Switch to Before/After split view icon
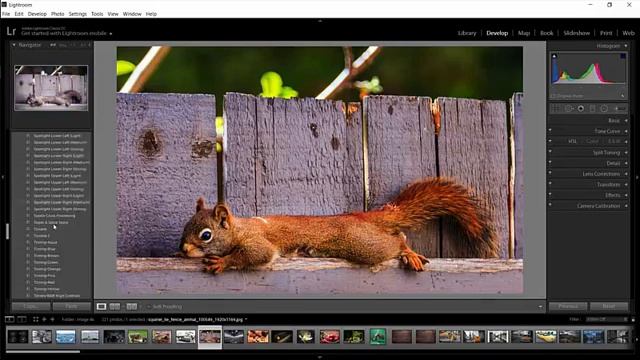 pyautogui.click(x=131, y=307)
